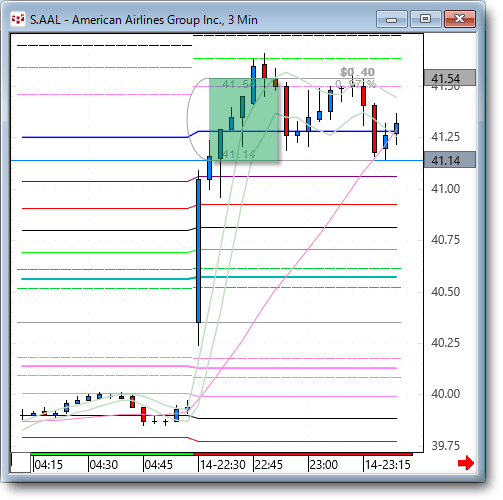Click the $0.40 measurement readout
503x500 pixels.
(357, 72)
